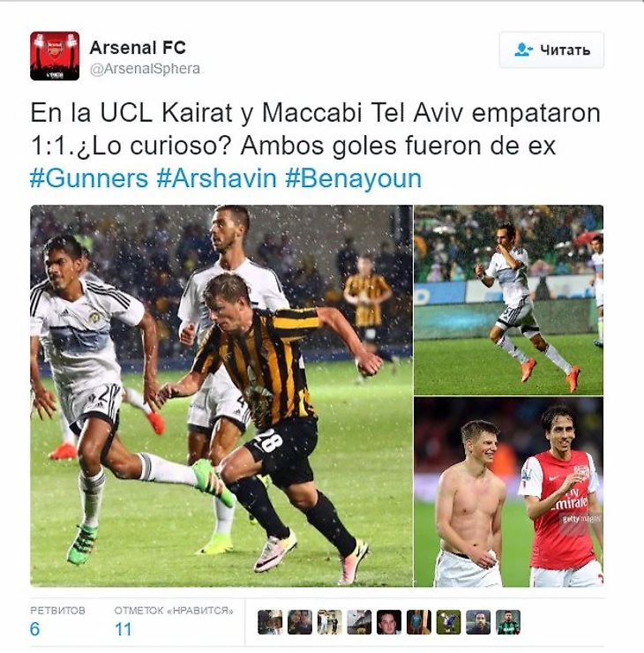This screenshot has width=644, height=653.
Task: Click the Читать follow button
Action: tap(551, 49)
